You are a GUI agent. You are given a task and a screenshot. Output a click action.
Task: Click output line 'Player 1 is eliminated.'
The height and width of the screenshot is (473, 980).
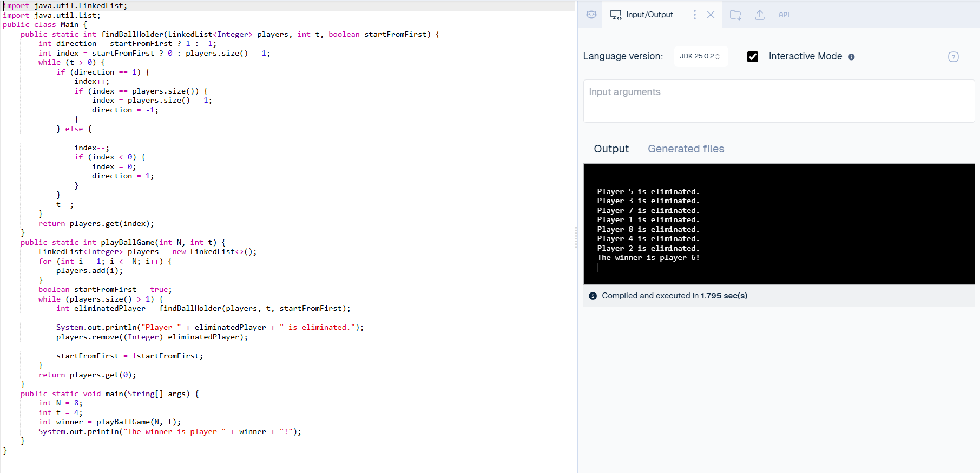coord(648,219)
